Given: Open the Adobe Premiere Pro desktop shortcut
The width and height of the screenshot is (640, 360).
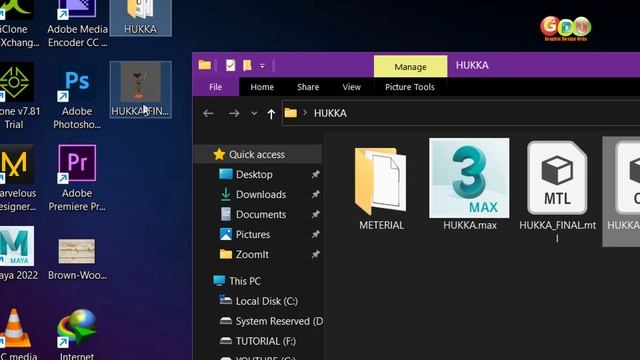Looking at the screenshot, I should pos(77,178).
